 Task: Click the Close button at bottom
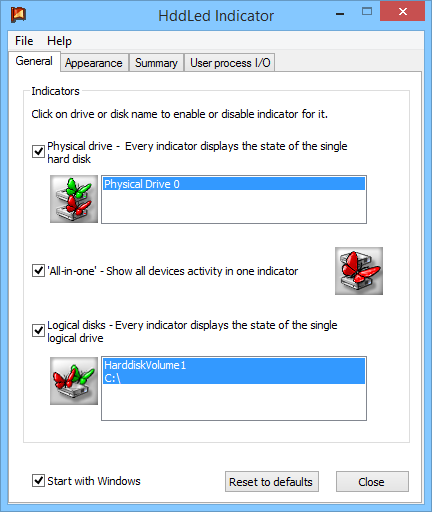click(x=372, y=482)
